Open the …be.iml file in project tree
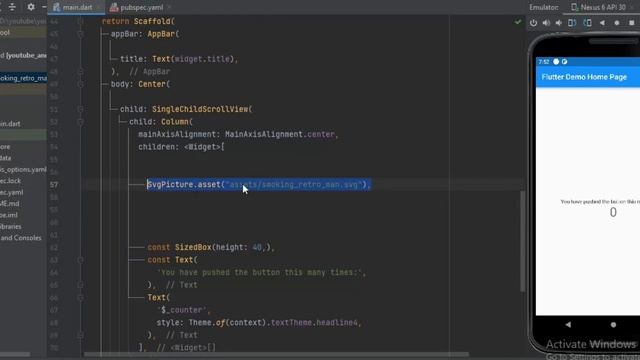 coord(9,215)
